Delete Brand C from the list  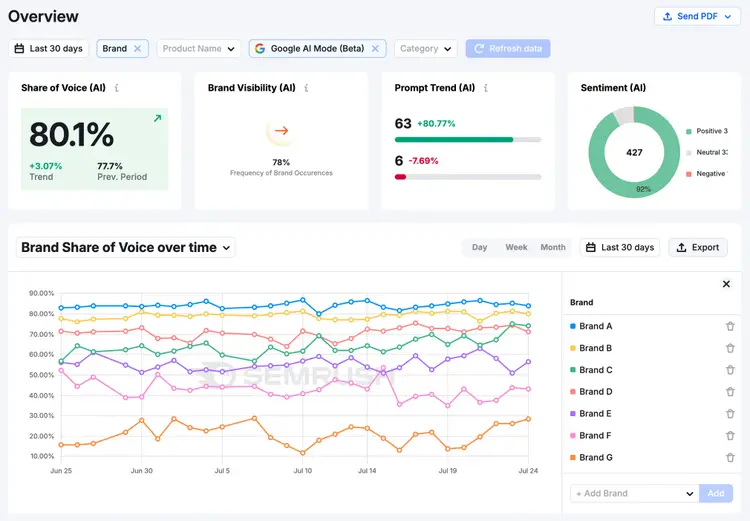(730, 370)
